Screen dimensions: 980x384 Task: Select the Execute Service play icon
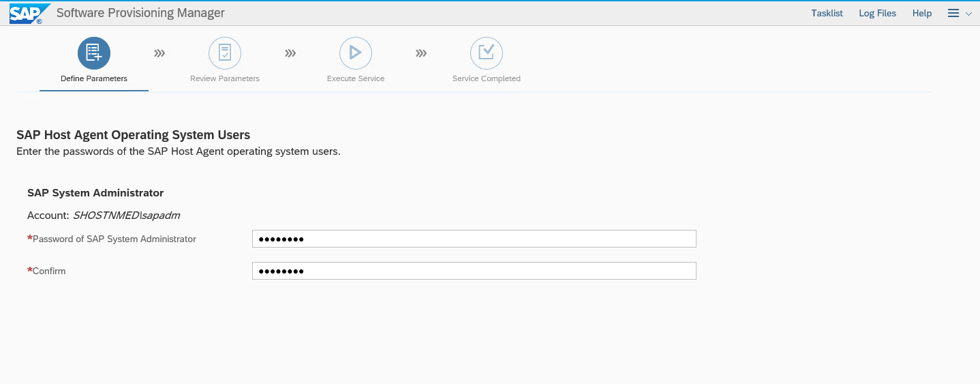[x=356, y=53]
